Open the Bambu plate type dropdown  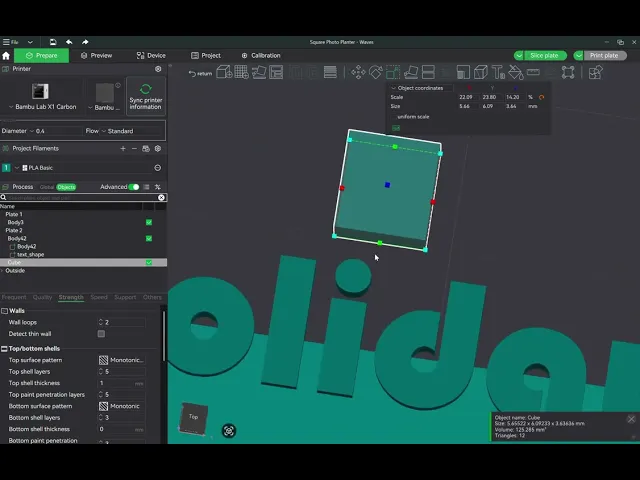[104, 108]
